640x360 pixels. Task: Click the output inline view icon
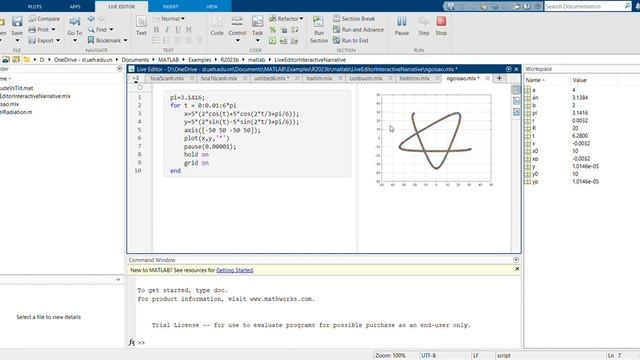point(516,101)
